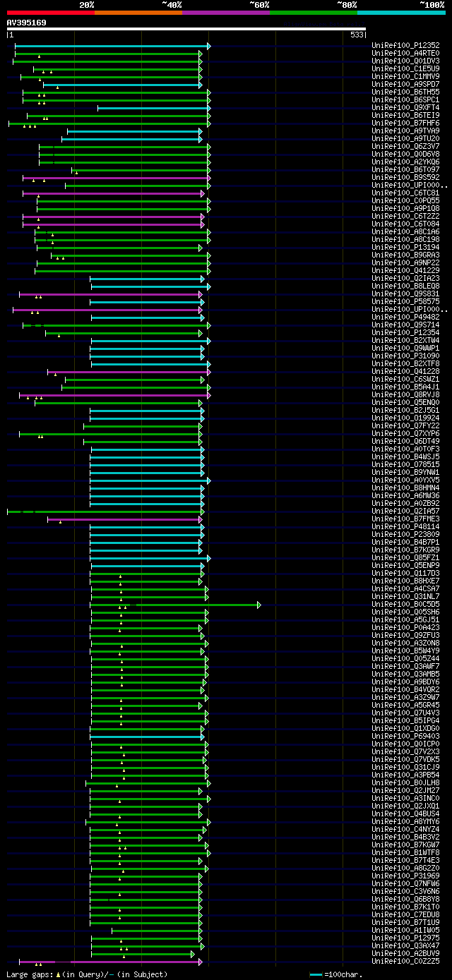The image size is (452, 980).
Task: Select the UniRef100_C0PQ55 hit label
Action: (x=405, y=201)
